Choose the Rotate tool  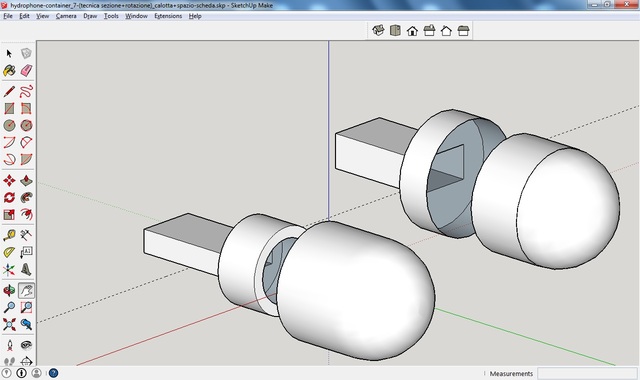(x=9, y=198)
